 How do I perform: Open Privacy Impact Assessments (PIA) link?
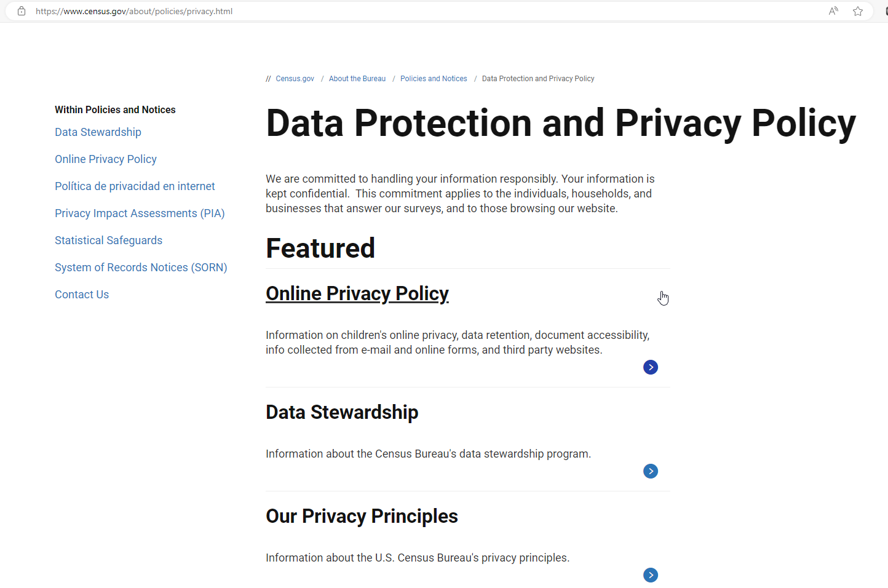[140, 213]
